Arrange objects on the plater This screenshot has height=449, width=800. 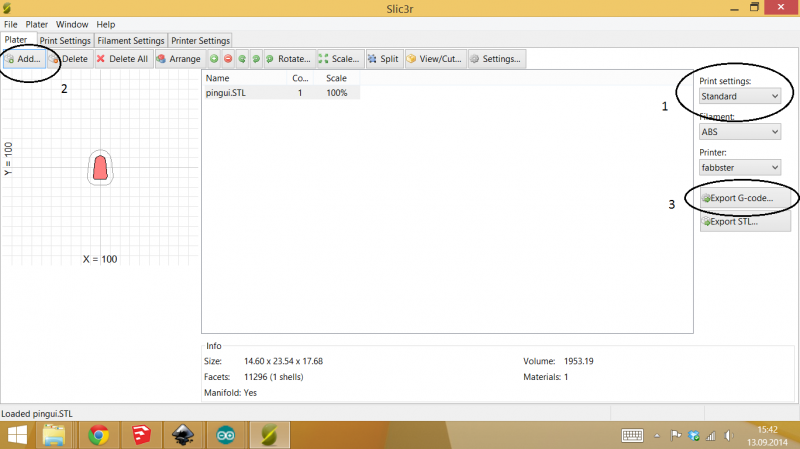point(179,59)
